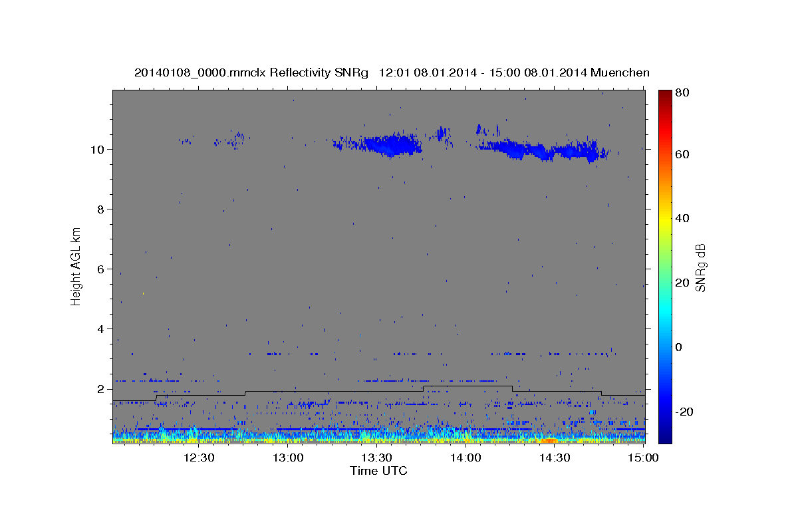Select the 15:00 time tick label
The height and width of the screenshot is (532, 798).
coord(642,458)
